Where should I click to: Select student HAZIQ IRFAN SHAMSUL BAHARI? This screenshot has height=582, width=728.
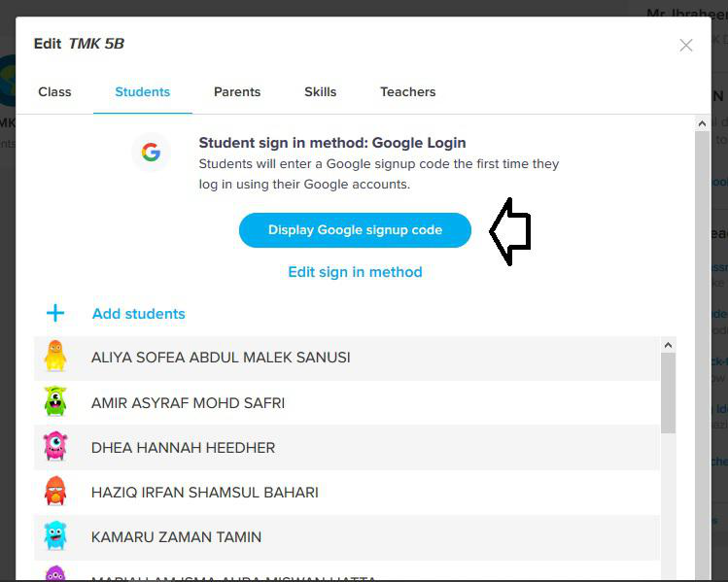tap(204, 493)
